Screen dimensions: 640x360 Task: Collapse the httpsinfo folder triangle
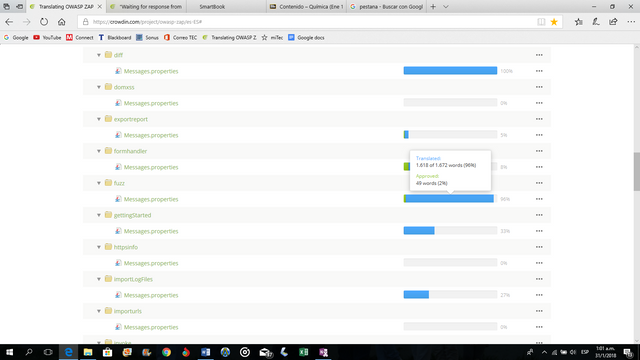pos(99,247)
